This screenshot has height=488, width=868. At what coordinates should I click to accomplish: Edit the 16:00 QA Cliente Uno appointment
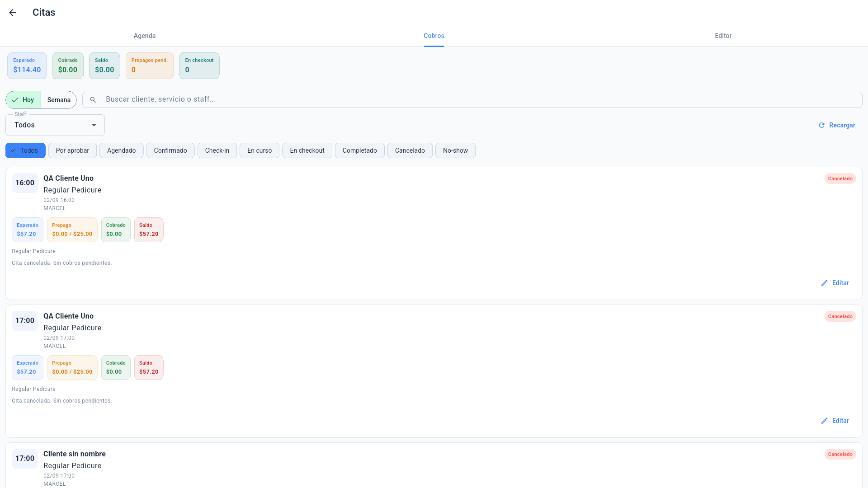[x=835, y=283]
